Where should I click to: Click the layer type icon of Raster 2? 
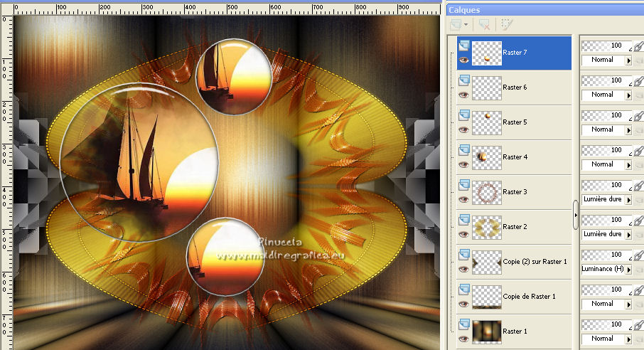(x=464, y=220)
